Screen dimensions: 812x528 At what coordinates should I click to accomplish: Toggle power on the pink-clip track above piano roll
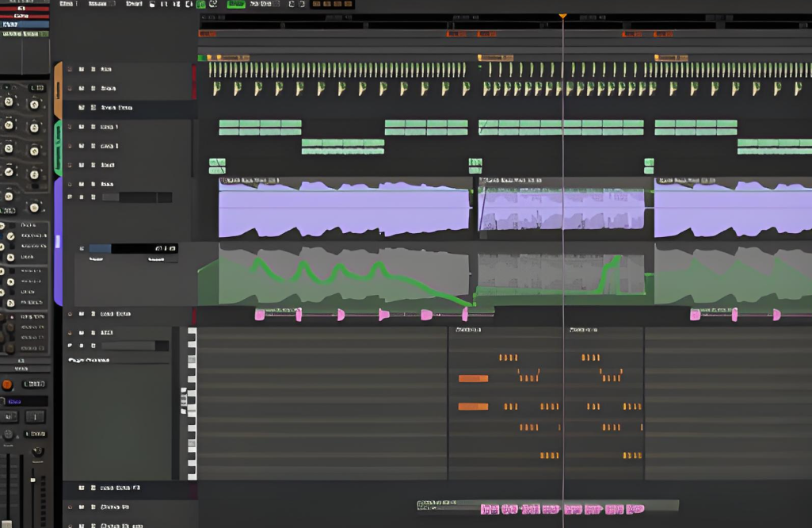tap(70, 313)
